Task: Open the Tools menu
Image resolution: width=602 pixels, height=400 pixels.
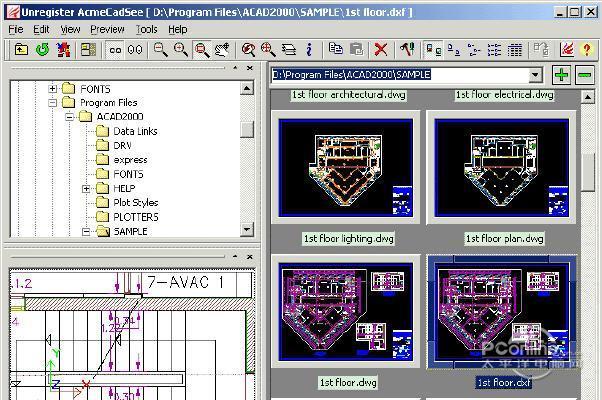Action: 147,29
